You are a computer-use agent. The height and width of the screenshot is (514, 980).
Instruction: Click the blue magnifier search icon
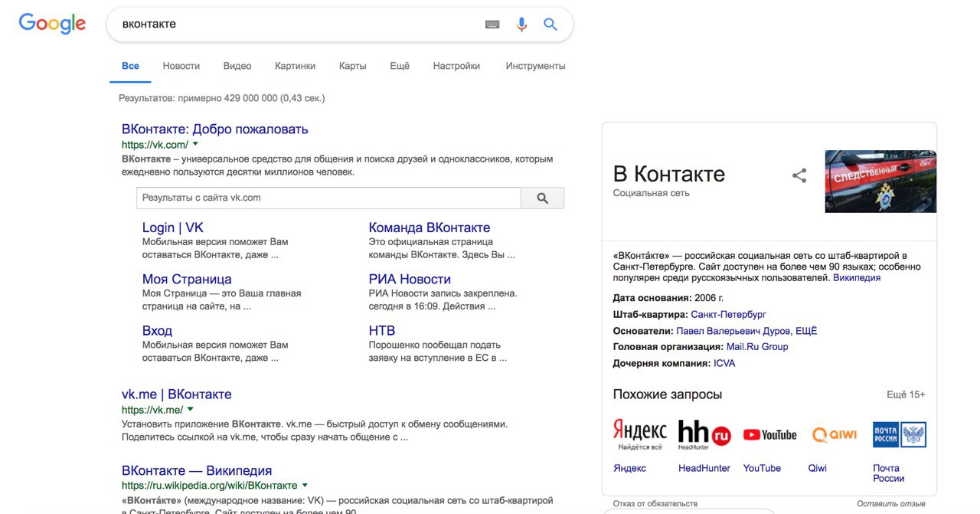(x=550, y=25)
